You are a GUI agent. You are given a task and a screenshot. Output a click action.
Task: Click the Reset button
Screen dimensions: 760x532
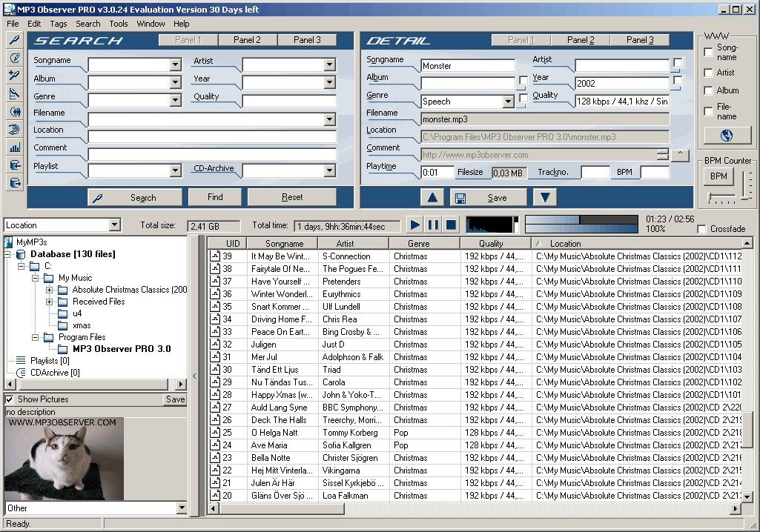(292, 197)
